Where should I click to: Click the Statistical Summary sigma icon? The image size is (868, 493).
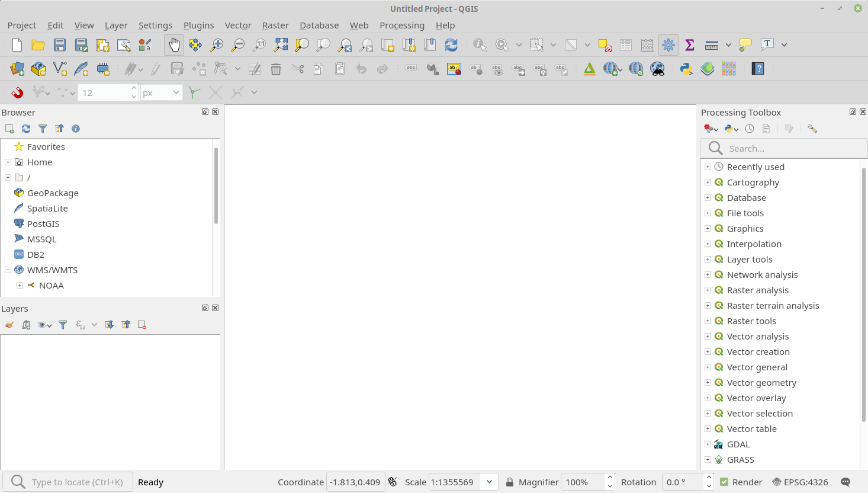(690, 45)
